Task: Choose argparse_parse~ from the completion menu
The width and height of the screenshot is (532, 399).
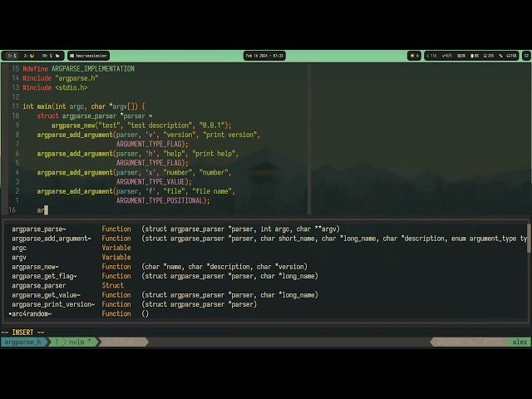Action: pos(39,229)
